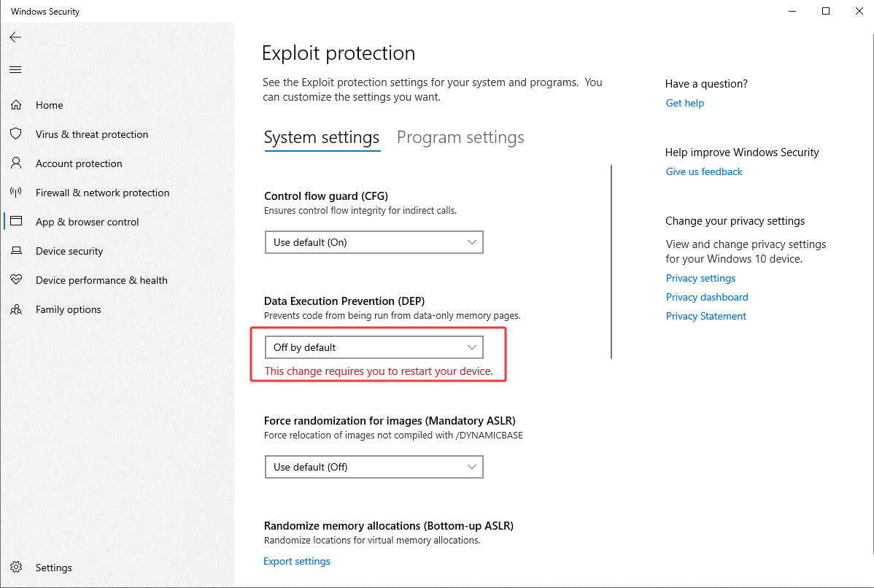Open the Privacy dashboard link
The image size is (874, 588).
tap(707, 297)
